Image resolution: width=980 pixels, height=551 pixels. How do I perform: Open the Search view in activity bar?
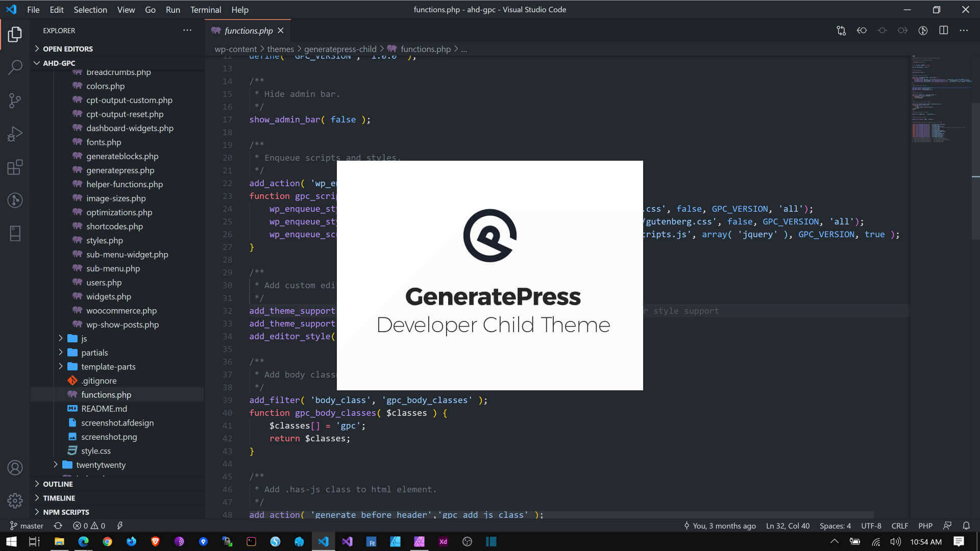pyautogui.click(x=15, y=67)
